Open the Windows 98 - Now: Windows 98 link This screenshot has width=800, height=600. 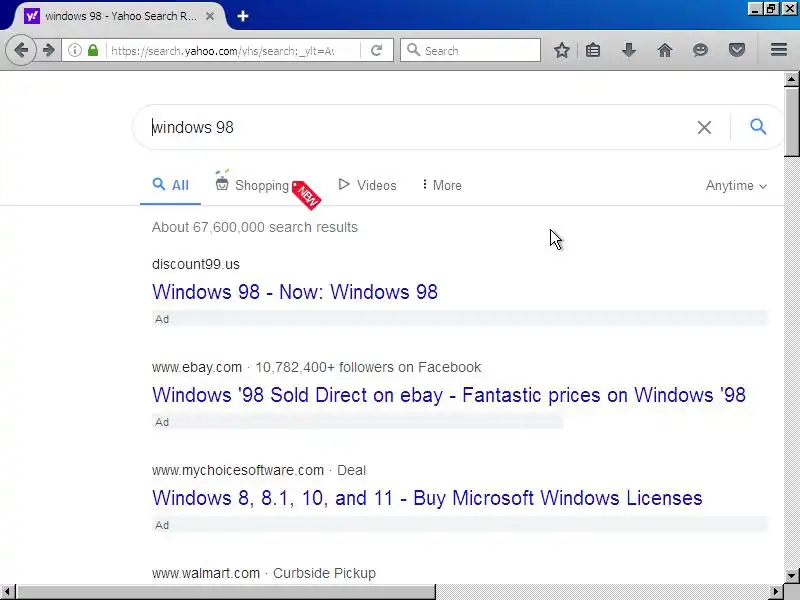[294, 292]
